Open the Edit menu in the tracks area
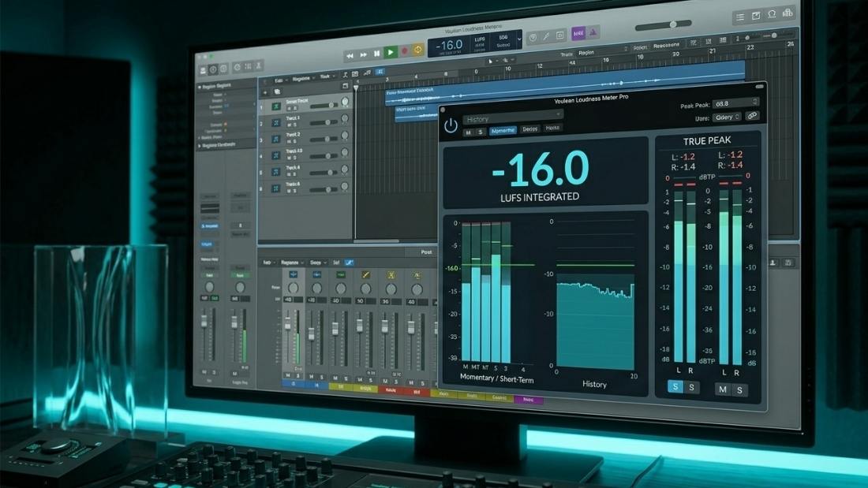The width and height of the screenshot is (868, 488). click(x=279, y=80)
